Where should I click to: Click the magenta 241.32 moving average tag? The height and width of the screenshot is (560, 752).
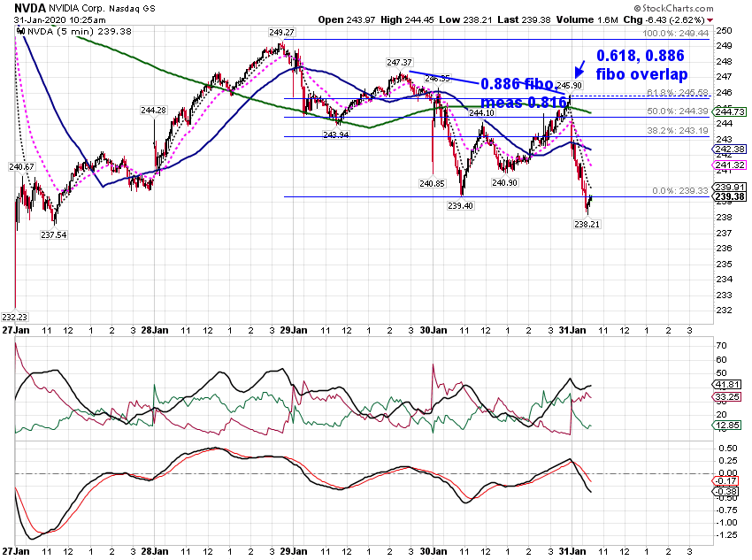point(730,165)
